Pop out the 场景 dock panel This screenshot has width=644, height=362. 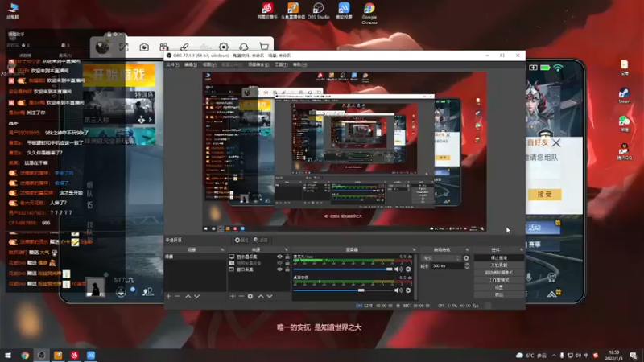coord(222,249)
